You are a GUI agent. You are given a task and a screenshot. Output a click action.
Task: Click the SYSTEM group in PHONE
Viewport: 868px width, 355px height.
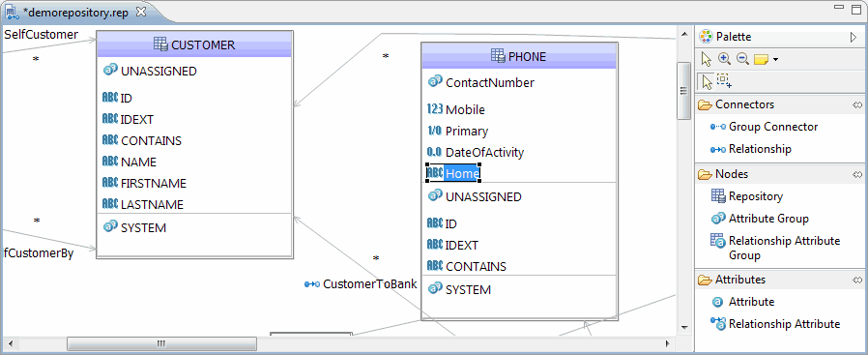[x=460, y=289]
